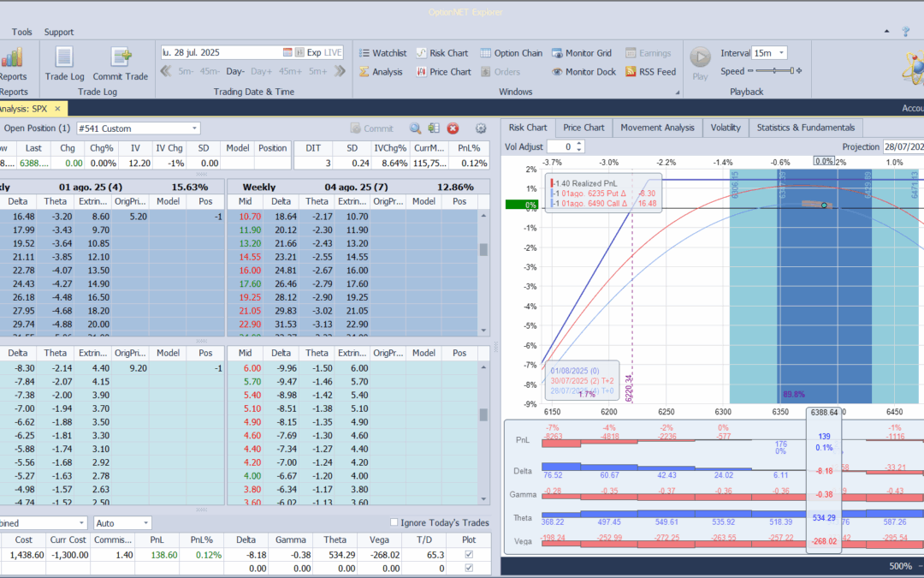This screenshot has height=578, width=924.
Task: Switch to the Movement Analysis tab
Action: tap(657, 128)
